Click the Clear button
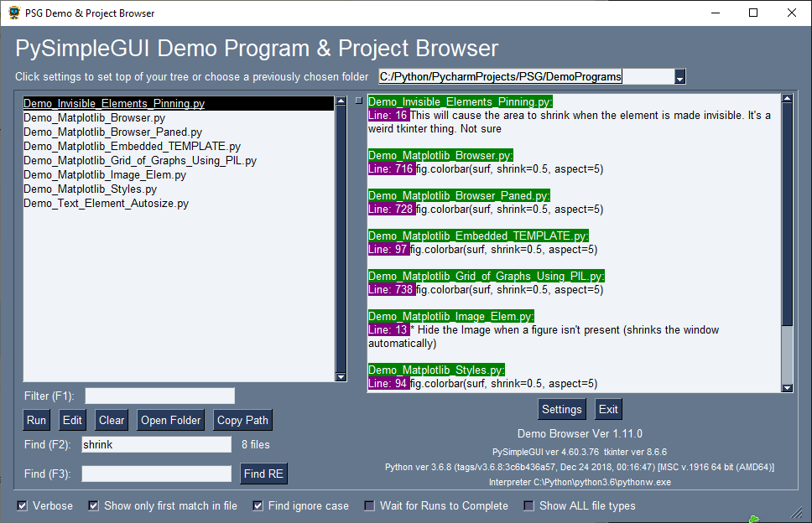This screenshot has width=812, height=523. pyautogui.click(x=112, y=420)
